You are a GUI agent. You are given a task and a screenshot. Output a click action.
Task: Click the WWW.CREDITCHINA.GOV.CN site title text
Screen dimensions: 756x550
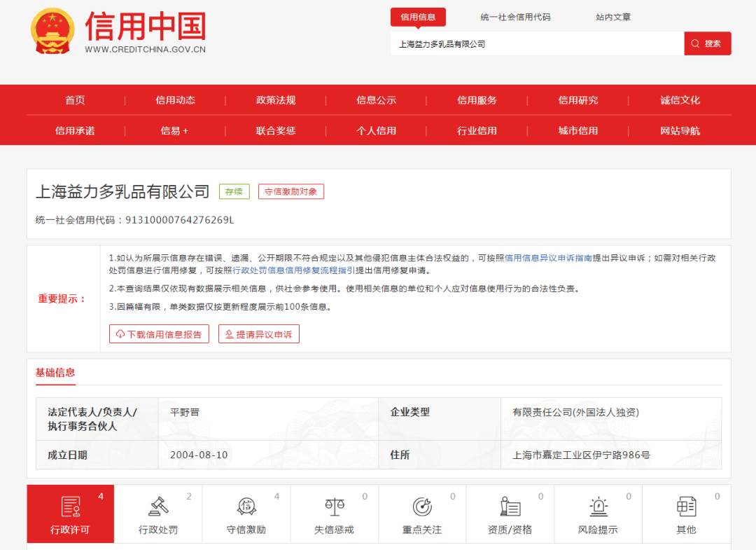click(145, 49)
